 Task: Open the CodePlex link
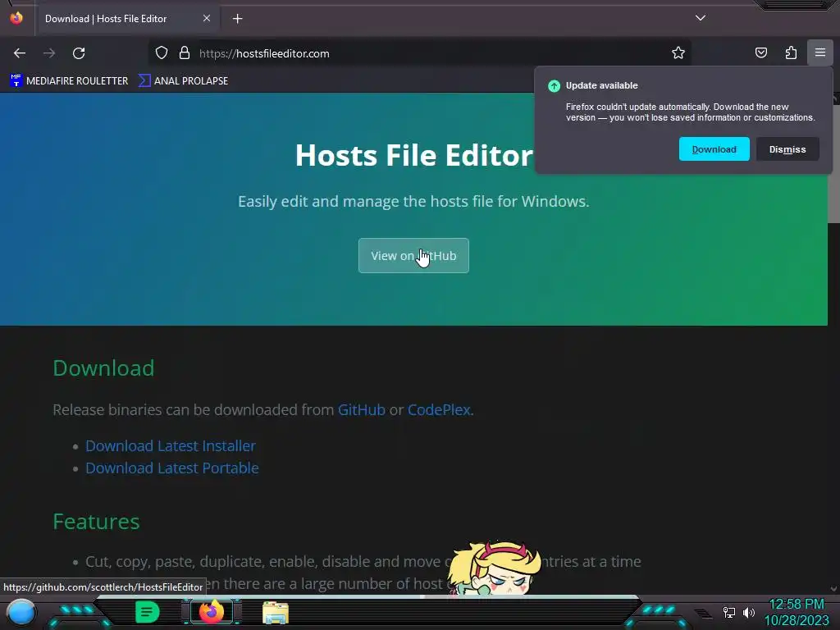pyautogui.click(x=439, y=410)
